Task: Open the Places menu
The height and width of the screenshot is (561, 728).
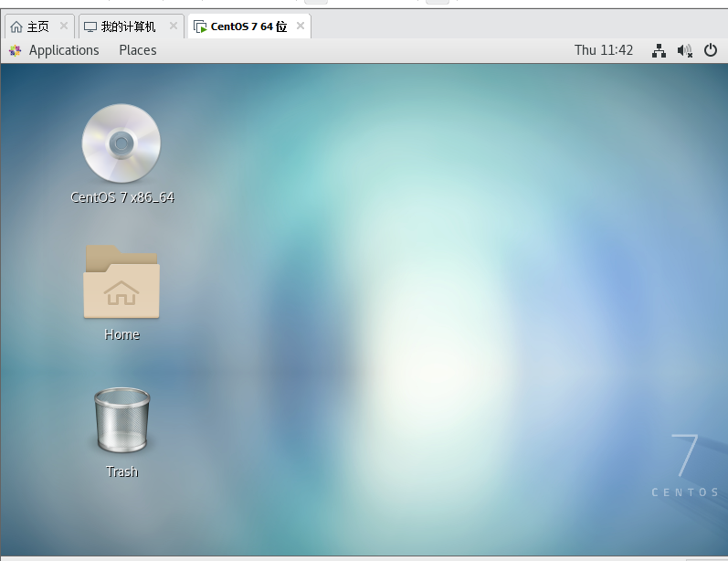Action: (137, 50)
